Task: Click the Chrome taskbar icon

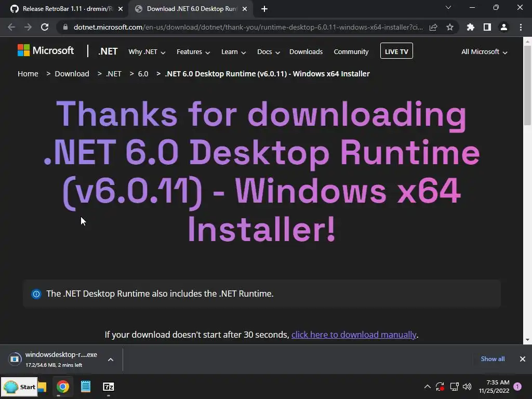Action: pos(63,387)
